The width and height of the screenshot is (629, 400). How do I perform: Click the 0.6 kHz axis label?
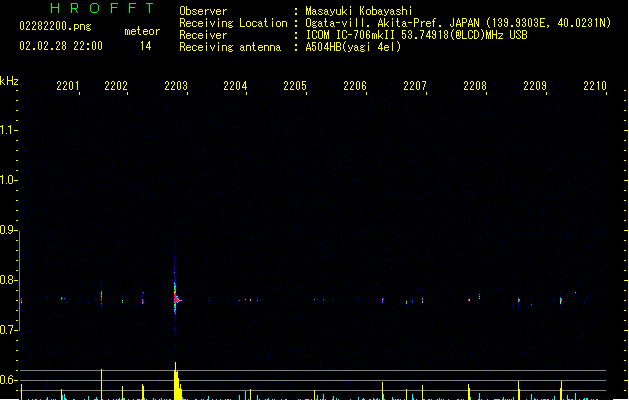click(x=8, y=380)
